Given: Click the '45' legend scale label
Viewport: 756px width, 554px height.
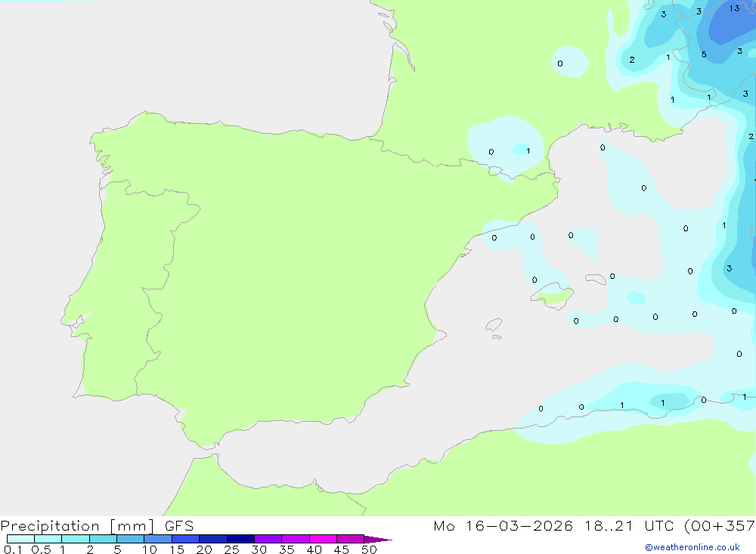Looking at the screenshot, I should point(342,549).
